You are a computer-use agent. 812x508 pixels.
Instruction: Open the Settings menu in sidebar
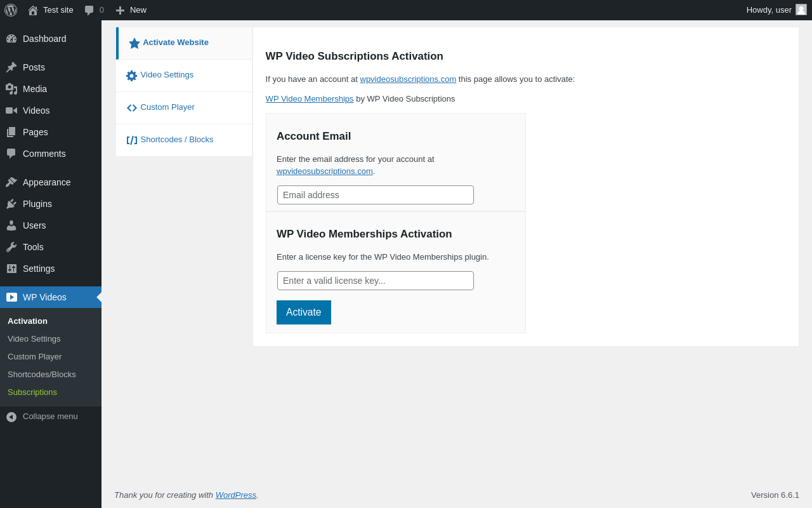[51, 269]
